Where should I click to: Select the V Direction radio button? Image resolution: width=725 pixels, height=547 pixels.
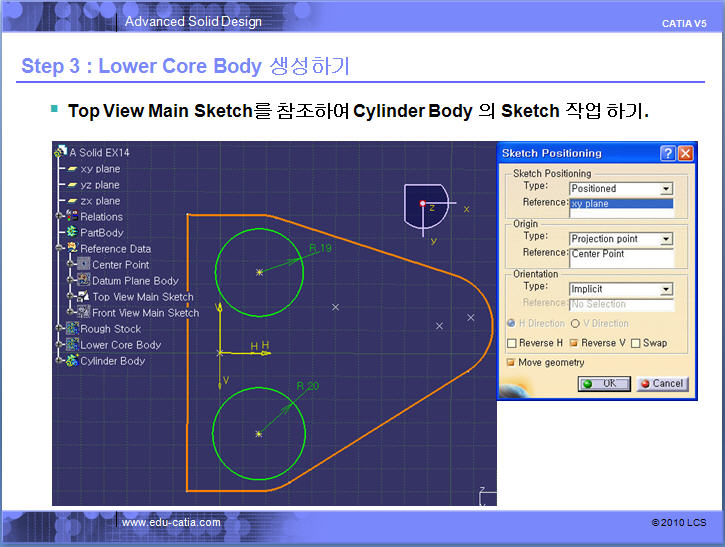coord(575,323)
